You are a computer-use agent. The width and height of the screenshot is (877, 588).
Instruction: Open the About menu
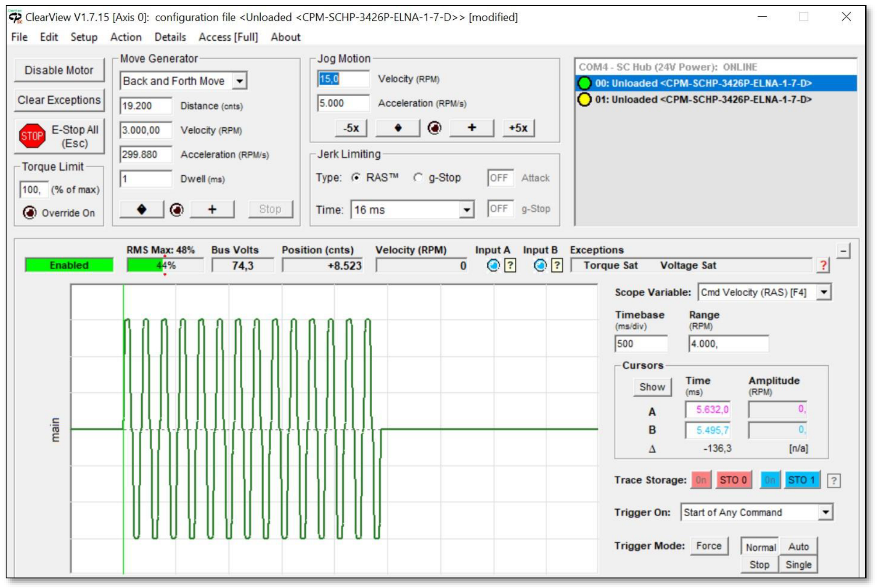[285, 37]
